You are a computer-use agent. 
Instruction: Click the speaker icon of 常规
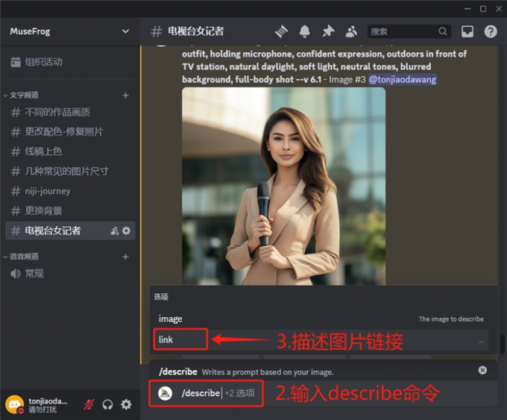(x=16, y=274)
